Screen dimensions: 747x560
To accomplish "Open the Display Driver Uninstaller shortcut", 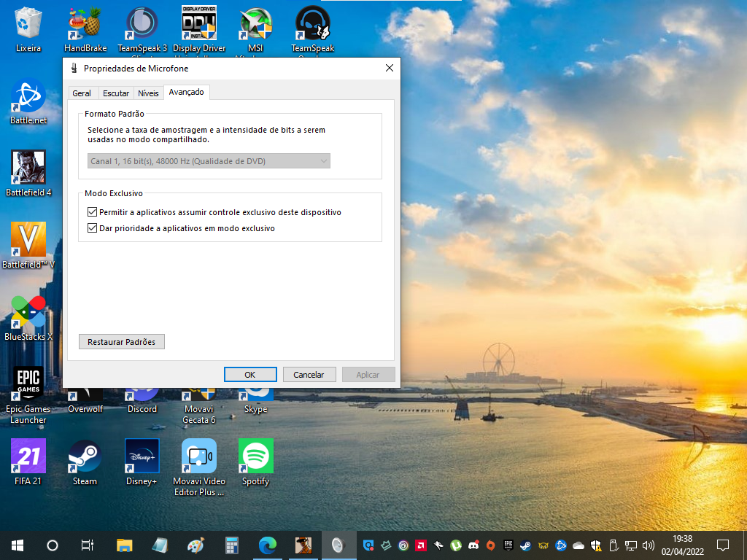I will click(x=199, y=29).
